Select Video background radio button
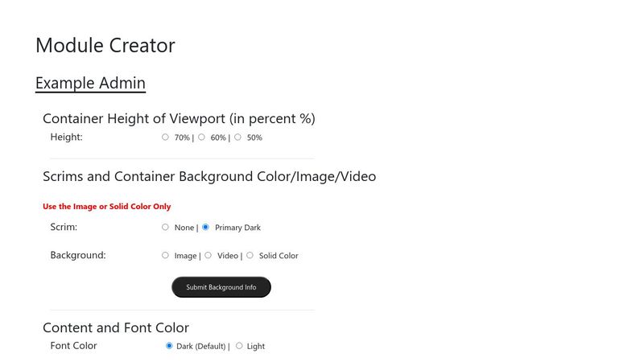644x362 pixels. (x=208, y=255)
